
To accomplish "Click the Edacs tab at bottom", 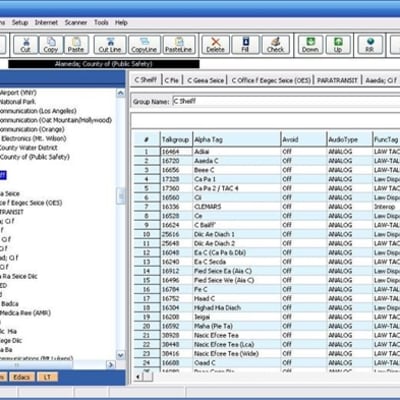I will coord(21,377).
